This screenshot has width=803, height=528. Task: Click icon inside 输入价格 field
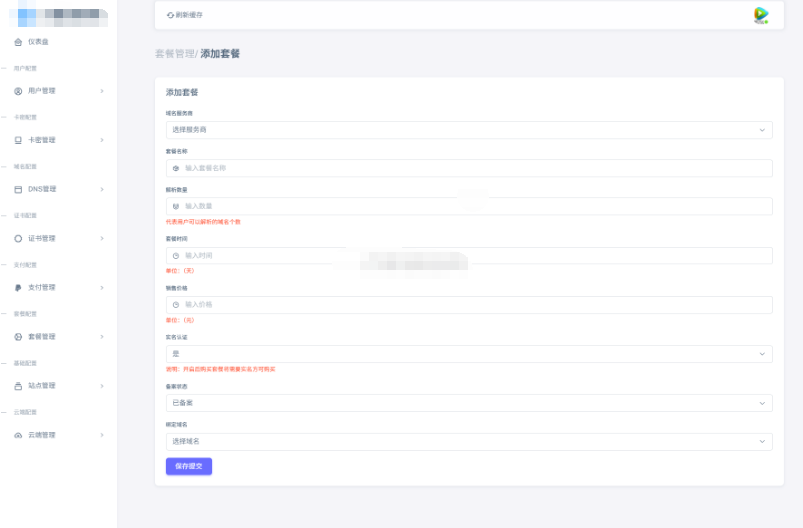tap(176, 305)
